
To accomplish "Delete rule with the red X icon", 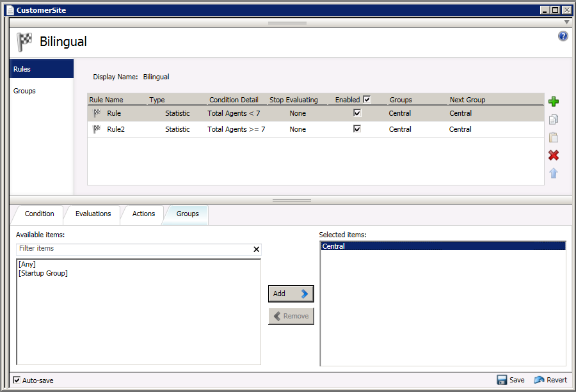I will click(x=554, y=155).
